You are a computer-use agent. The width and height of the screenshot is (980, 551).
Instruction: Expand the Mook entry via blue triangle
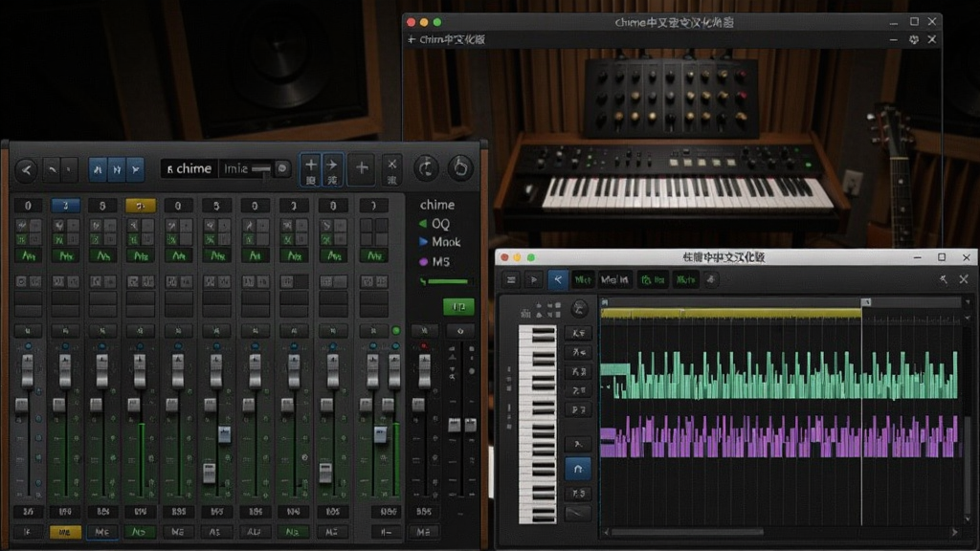point(423,242)
